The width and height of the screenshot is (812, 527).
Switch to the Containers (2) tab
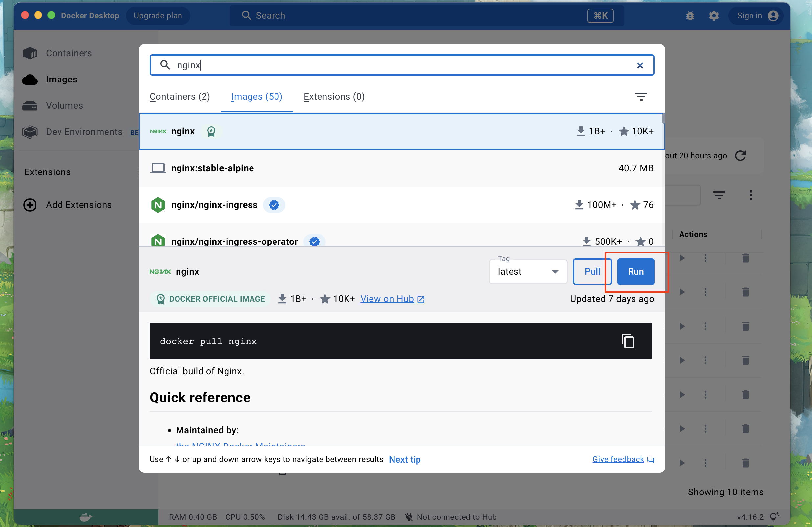(x=180, y=97)
